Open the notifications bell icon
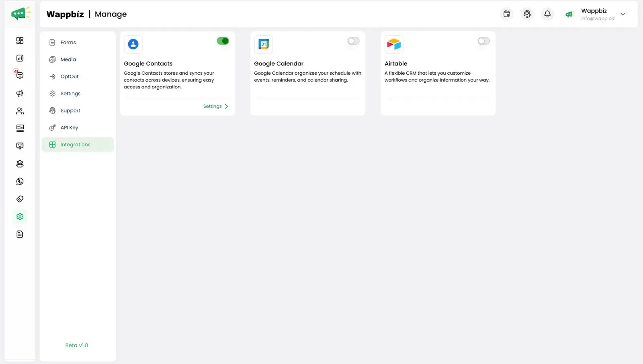643x364 pixels. point(547,14)
